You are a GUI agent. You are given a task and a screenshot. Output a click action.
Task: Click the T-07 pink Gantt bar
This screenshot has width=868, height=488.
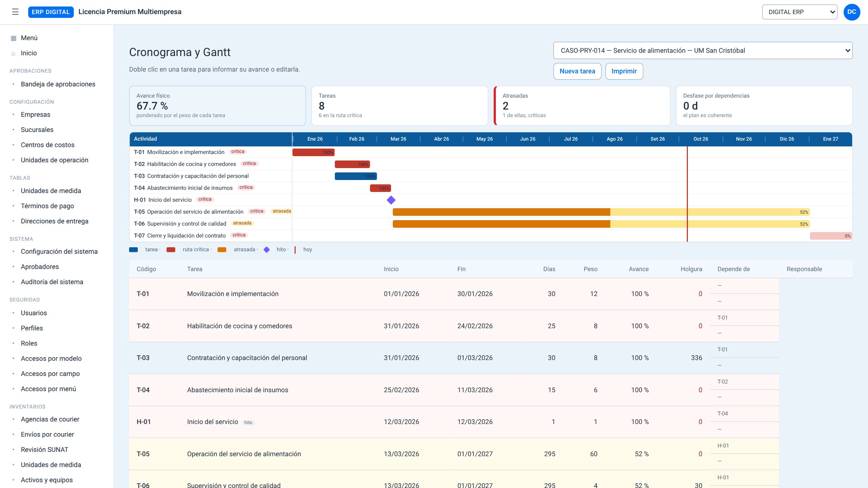point(831,236)
